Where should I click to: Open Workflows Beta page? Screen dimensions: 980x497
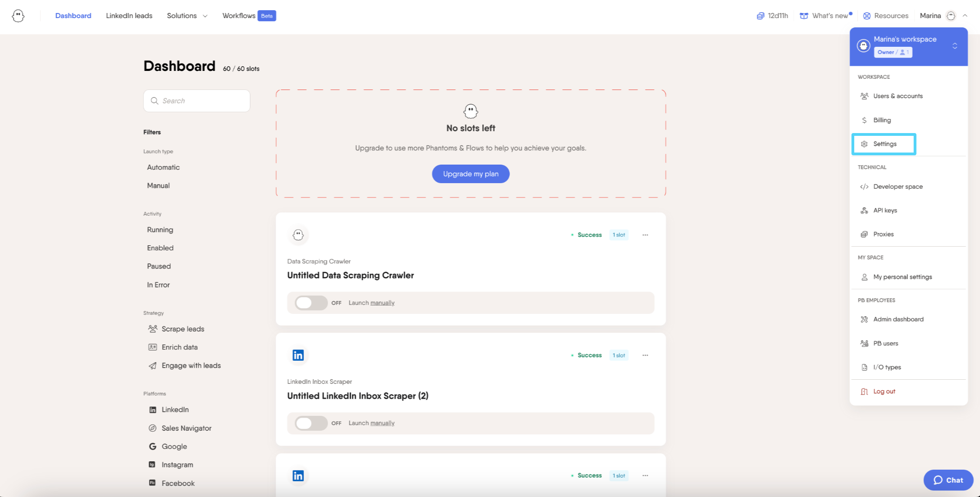click(x=249, y=16)
